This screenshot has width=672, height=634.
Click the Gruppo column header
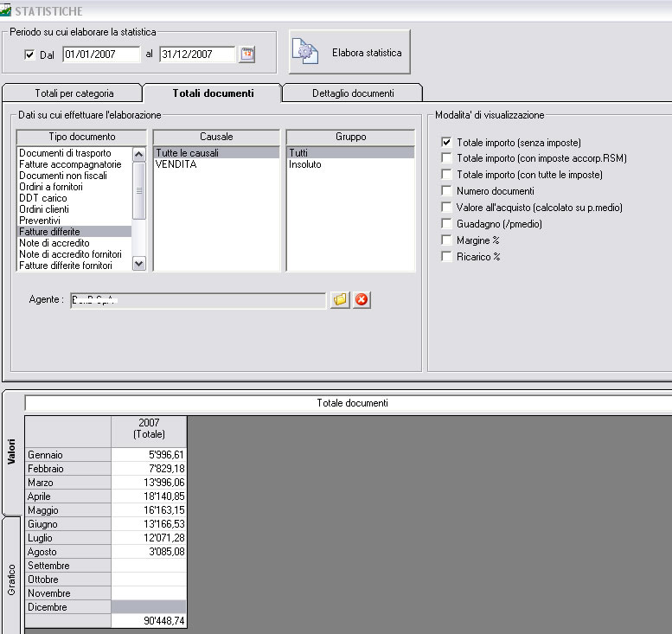[x=350, y=137]
